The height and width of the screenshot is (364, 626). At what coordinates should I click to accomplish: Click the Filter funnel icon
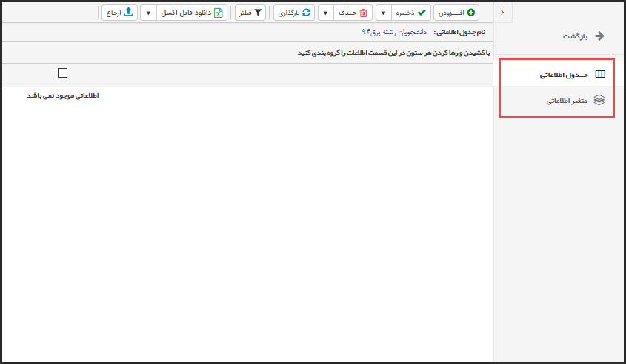[259, 13]
